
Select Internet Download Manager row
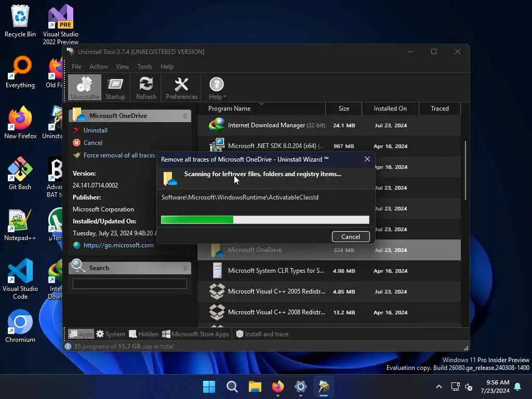[329, 126]
